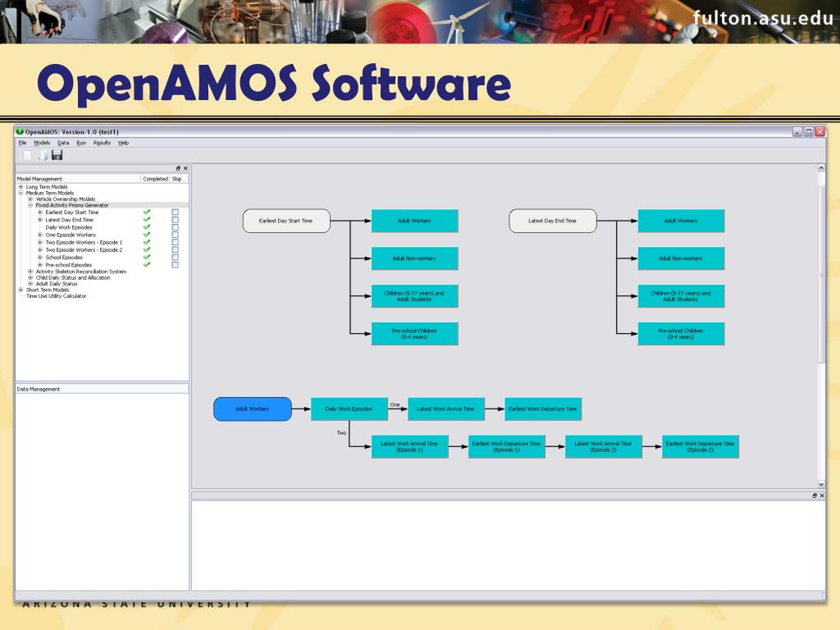
Task: Click Completed checkmark for Pre-school Episodes
Action: 147,265
